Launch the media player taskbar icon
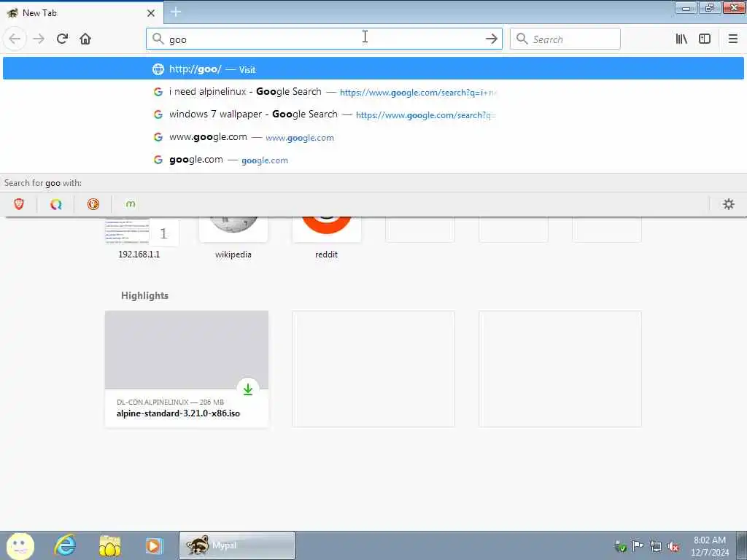Screen dimensions: 747x560 pyautogui.click(x=154, y=545)
